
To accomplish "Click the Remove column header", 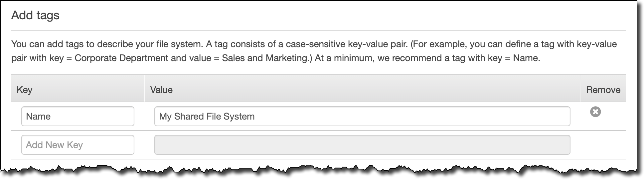I will [x=603, y=90].
